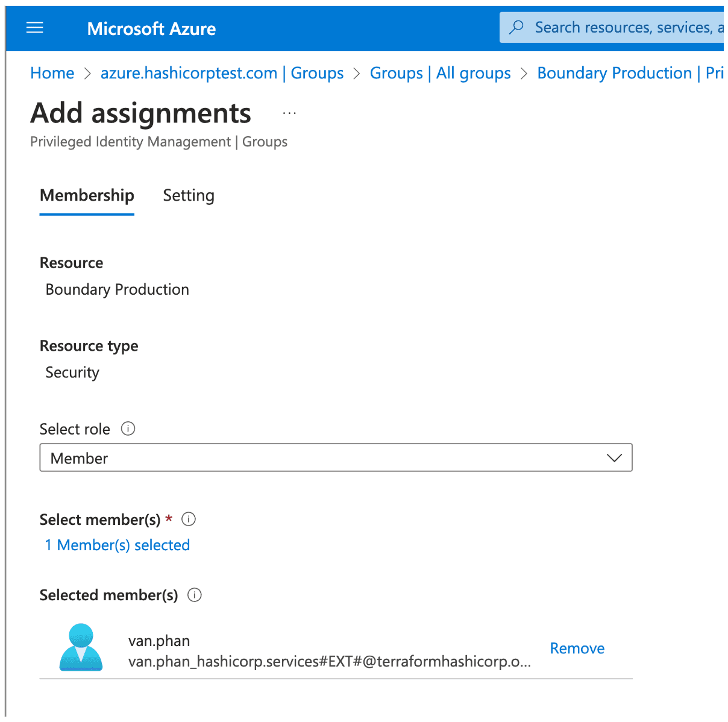Open the hamburger portal menu

[x=35, y=28]
